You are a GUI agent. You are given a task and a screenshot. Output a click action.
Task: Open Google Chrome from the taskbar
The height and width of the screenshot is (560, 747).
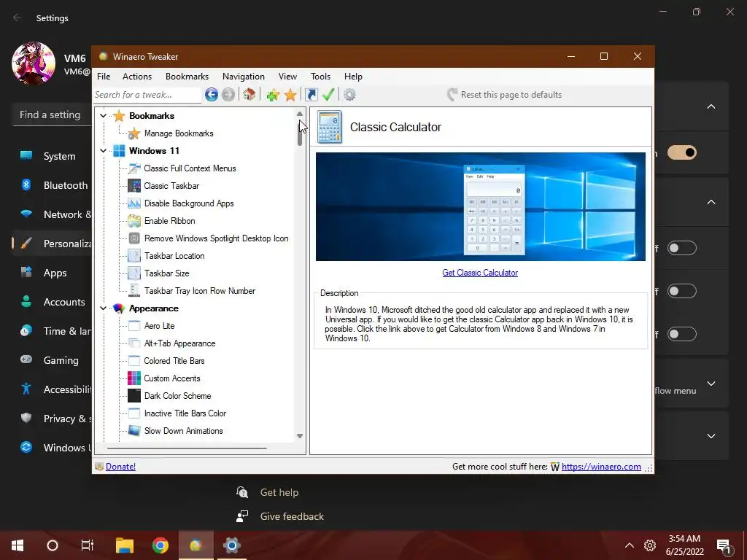tap(160, 545)
